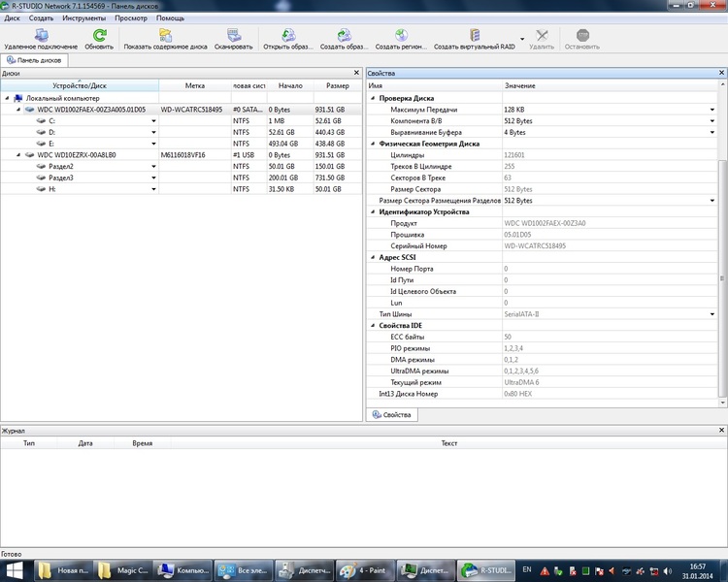Viewport: 728px width, 582px height.
Task: Click the Создать регион toolbar icon
Action: 399,35
